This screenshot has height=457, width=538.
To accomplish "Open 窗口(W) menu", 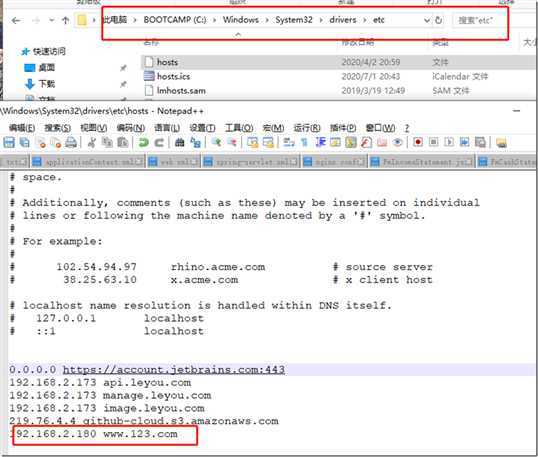I will click(380, 128).
